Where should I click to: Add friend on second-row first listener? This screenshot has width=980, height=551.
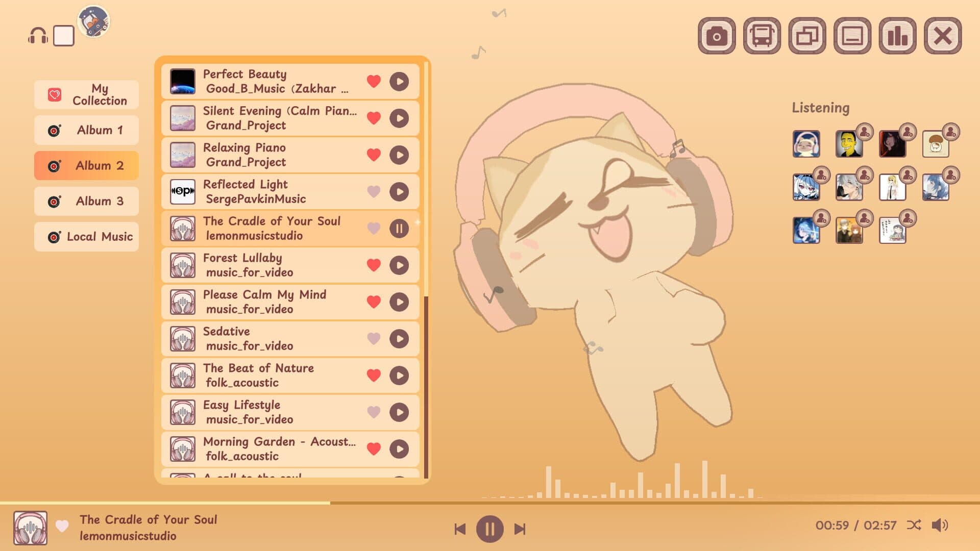coord(822,175)
